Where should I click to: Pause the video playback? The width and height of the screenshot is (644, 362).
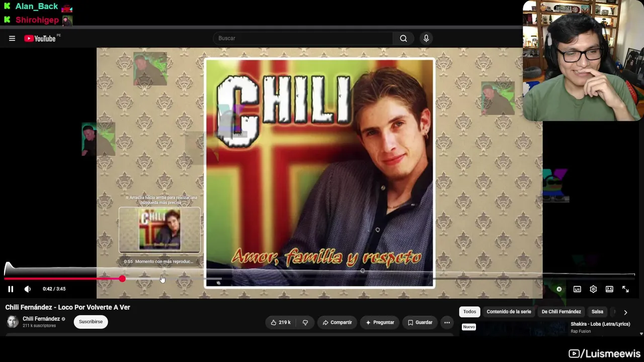[11, 289]
